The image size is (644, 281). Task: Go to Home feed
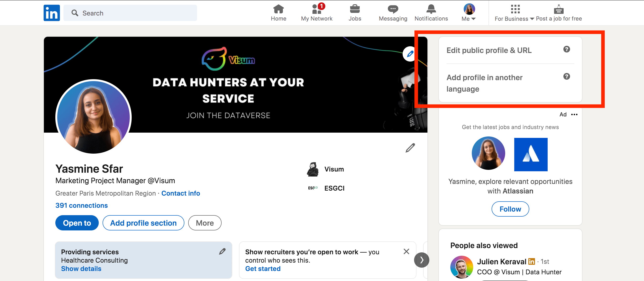click(x=278, y=13)
